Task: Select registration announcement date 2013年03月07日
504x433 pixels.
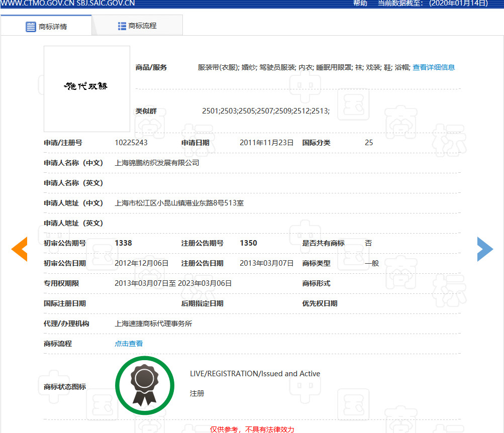Action: (266, 263)
